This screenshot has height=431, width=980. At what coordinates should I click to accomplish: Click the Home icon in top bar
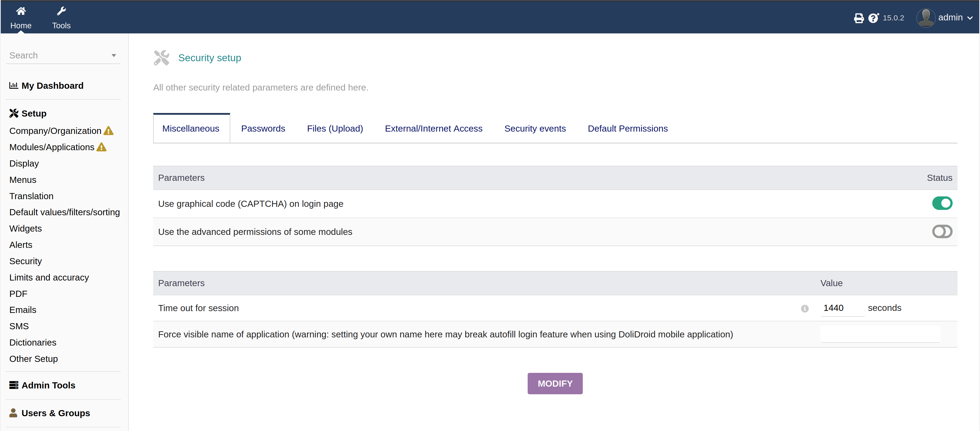(21, 11)
